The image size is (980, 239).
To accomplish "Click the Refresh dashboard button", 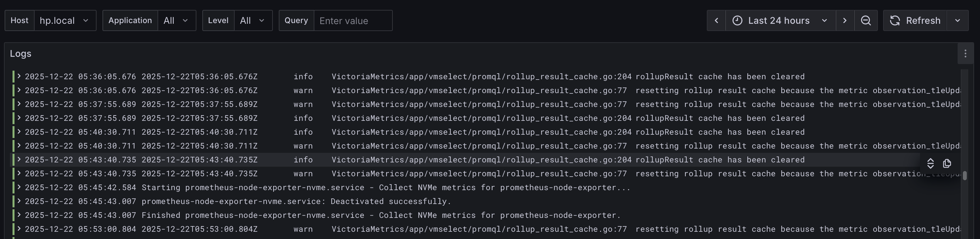I will pyautogui.click(x=915, y=20).
